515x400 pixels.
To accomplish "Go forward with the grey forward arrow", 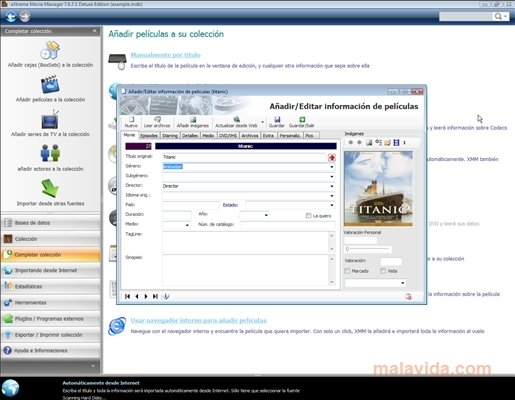I will [x=25, y=16].
